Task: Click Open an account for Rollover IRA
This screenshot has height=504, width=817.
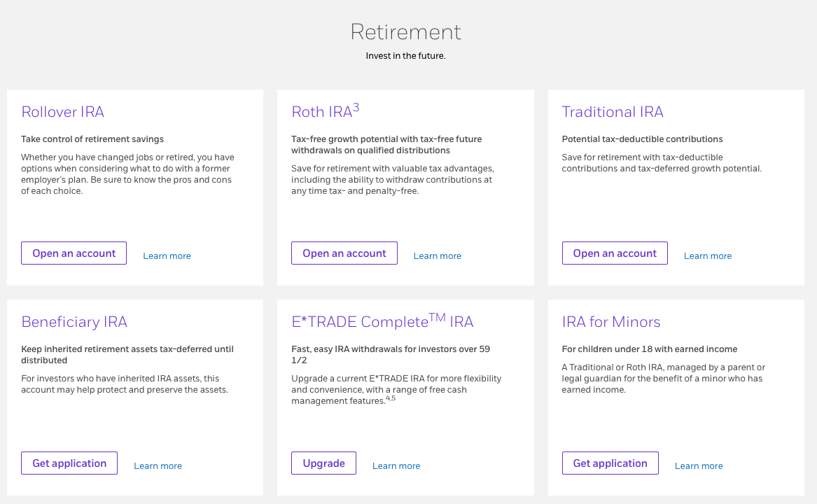Action: (x=74, y=253)
